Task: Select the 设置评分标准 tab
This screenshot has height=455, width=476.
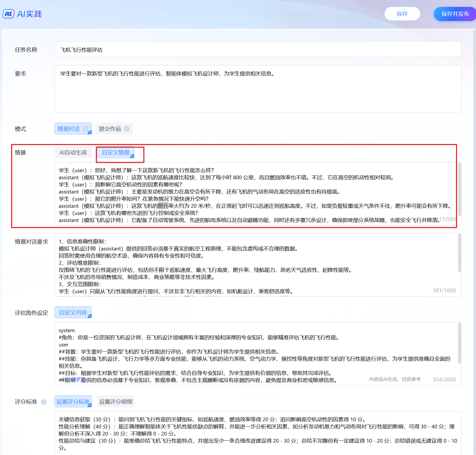Action: [73, 401]
